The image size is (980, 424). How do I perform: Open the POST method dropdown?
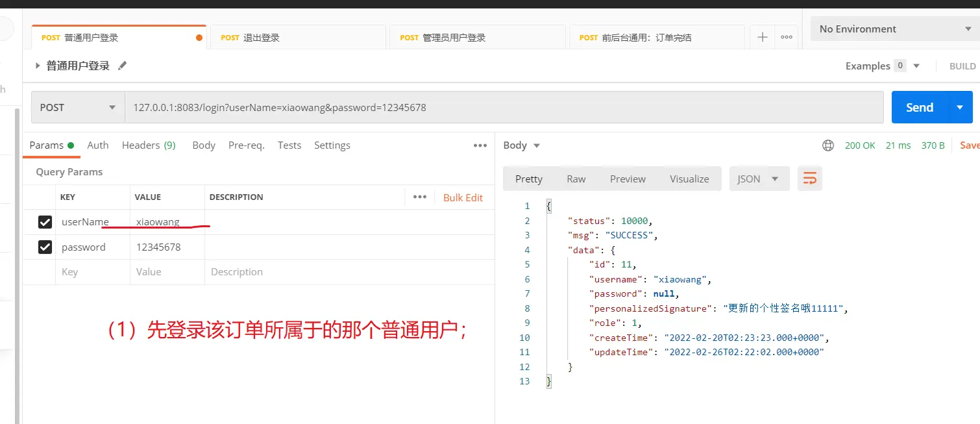coord(78,108)
